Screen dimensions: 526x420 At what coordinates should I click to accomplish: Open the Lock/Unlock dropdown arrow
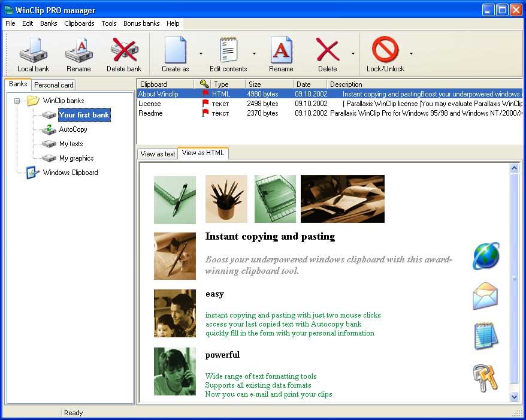click(x=411, y=54)
